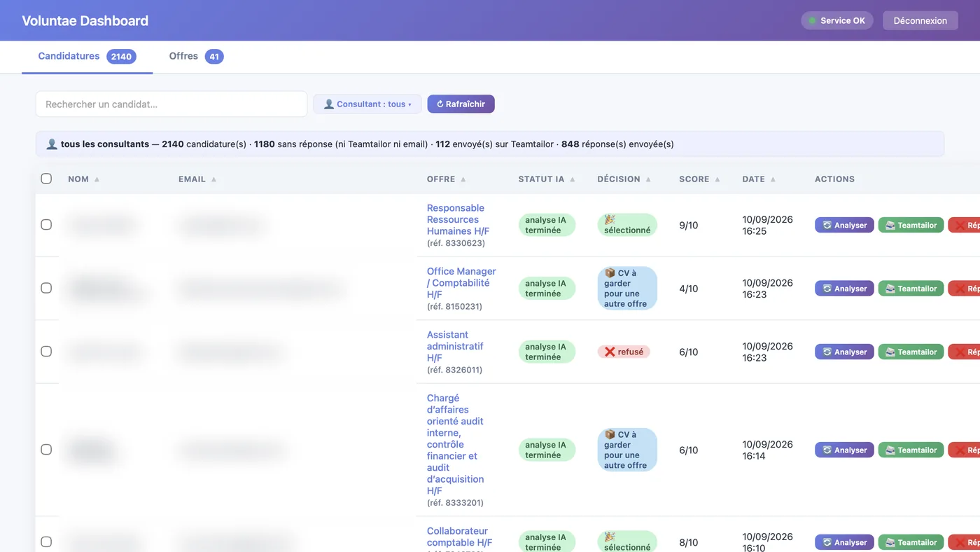Click Analyser for the Responsable Ressources Humaines row
Viewport: 980px width, 552px height.
click(844, 225)
